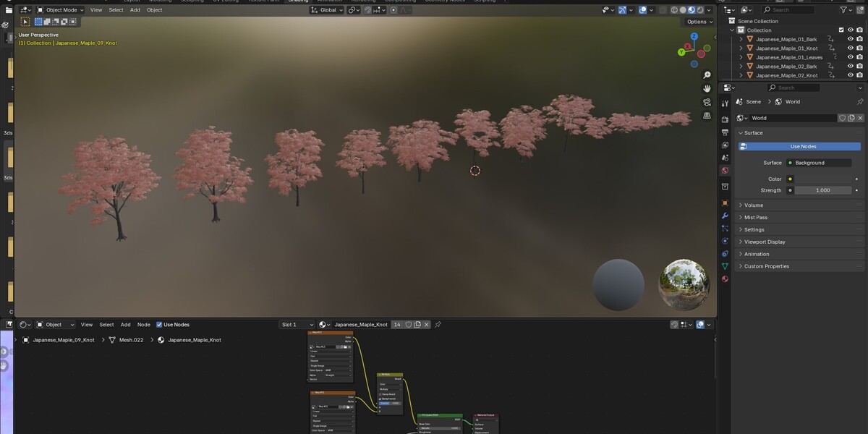
Task: Hide Japanese_Maple_01_Bark in viewport
Action: 851,39
